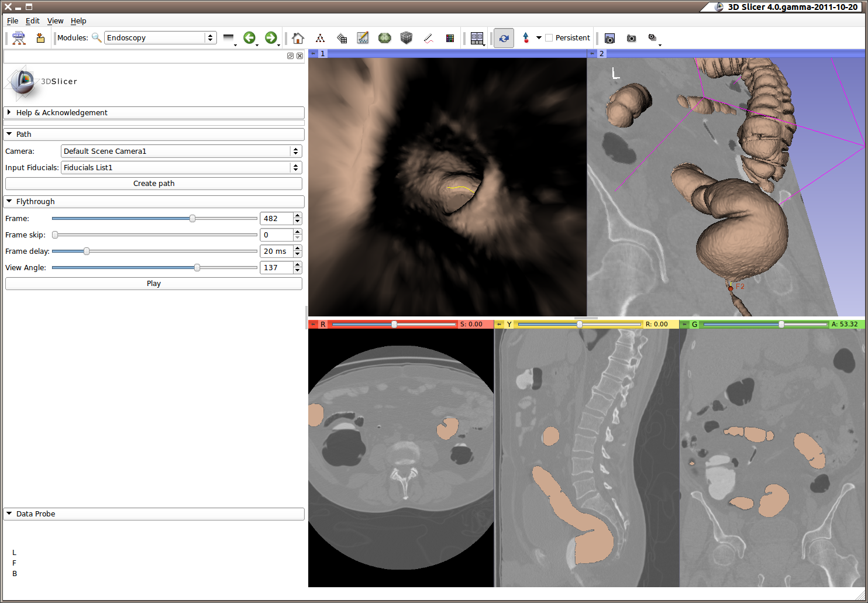The width and height of the screenshot is (868, 603).
Task: Enable the Persistent checkbox
Action: click(549, 38)
